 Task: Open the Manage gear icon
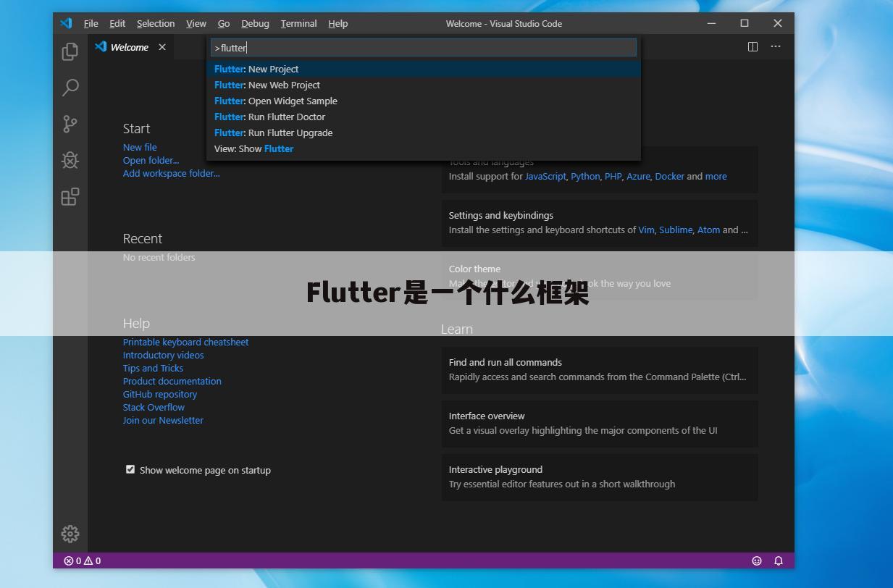70,534
